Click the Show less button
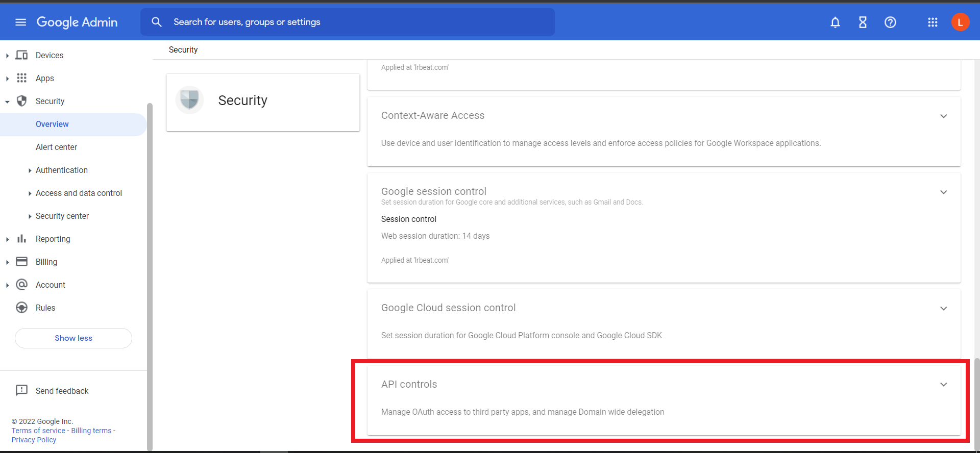Viewport: 980px width, 453px height. point(73,338)
